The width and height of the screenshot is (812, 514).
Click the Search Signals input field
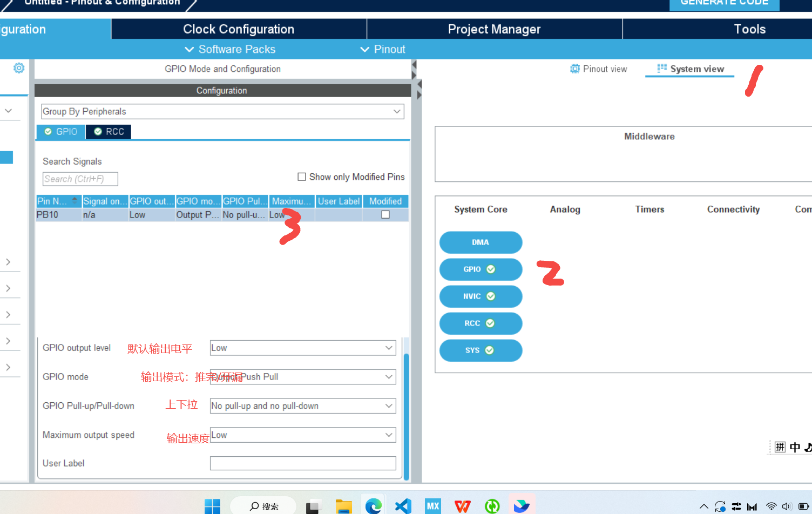pyautogui.click(x=80, y=179)
